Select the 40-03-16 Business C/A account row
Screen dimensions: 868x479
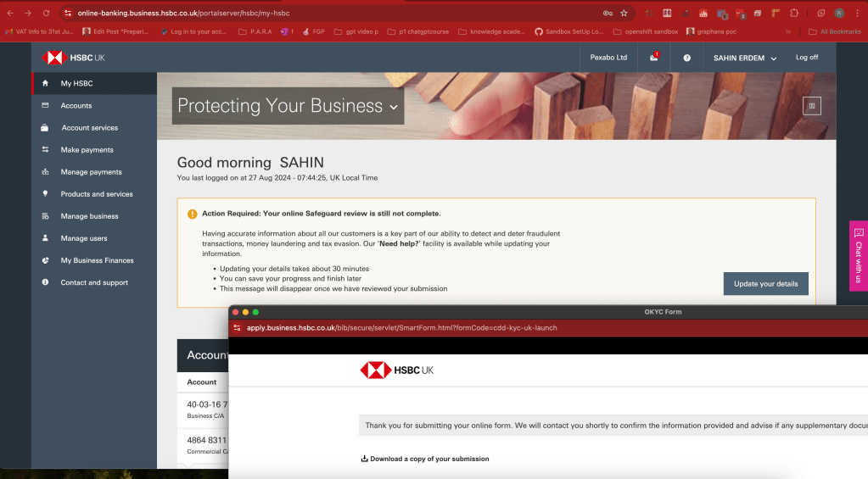coord(203,409)
